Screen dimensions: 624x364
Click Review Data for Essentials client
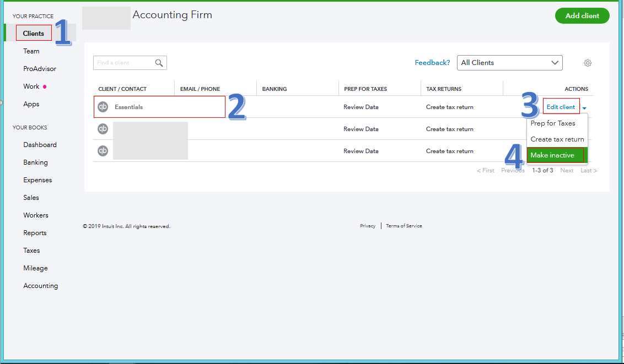click(x=361, y=107)
